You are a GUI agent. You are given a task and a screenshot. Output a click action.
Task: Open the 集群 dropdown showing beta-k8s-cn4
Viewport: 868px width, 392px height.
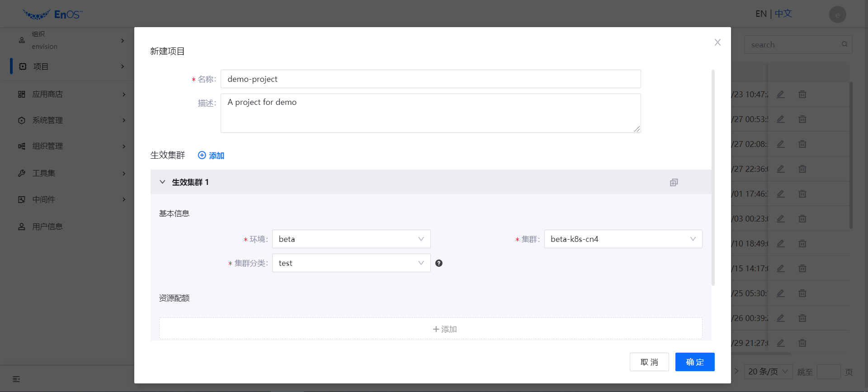pyautogui.click(x=623, y=239)
